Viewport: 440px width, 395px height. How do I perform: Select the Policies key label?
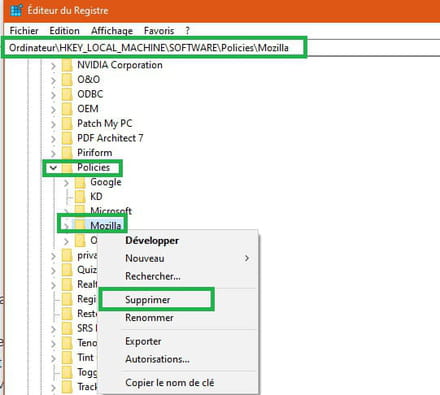point(93,167)
